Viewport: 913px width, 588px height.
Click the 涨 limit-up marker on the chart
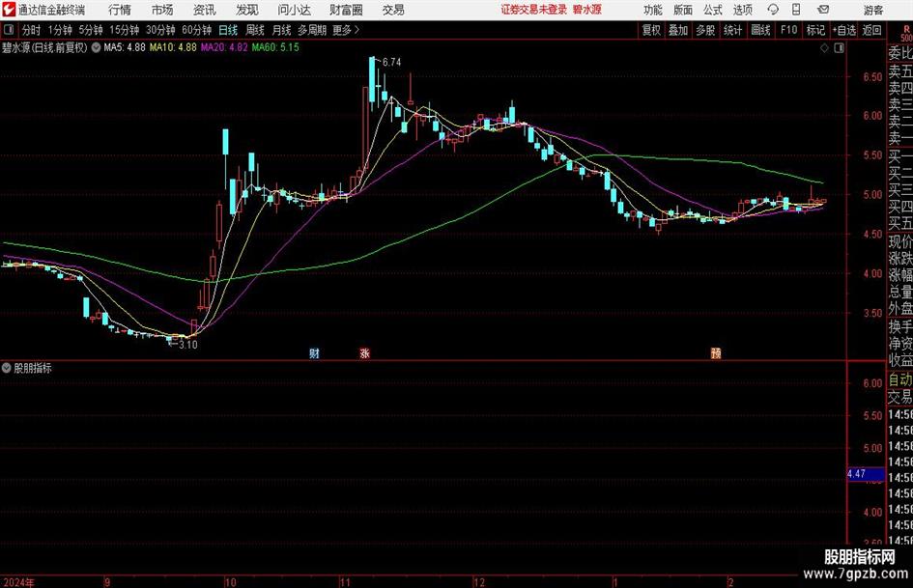click(x=364, y=352)
